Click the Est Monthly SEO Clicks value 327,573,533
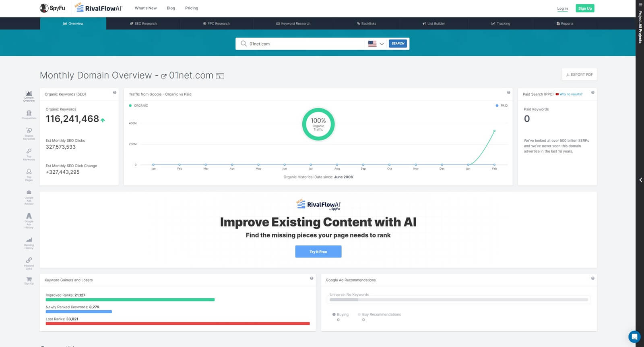The image size is (644, 347). [61, 147]
